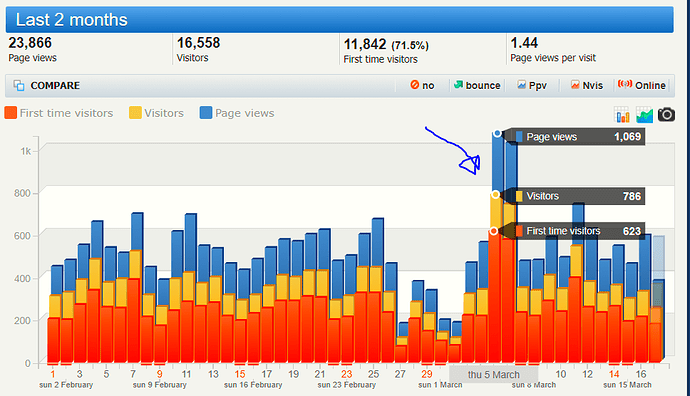Click the 800 y-axis label
The height and width of the screenshot is (396, 690).
coord(22,193)
